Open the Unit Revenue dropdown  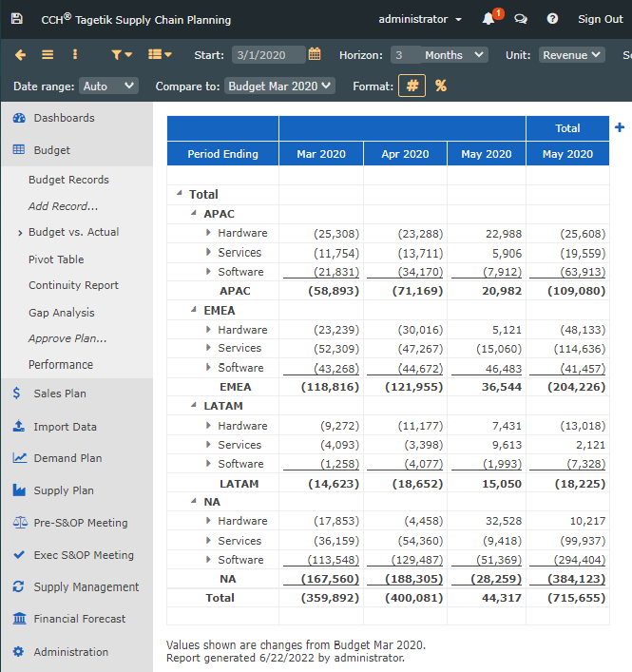[571, 55]
